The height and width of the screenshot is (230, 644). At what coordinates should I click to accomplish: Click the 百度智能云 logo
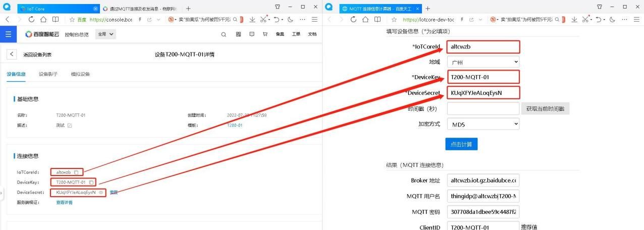[42, 34]
